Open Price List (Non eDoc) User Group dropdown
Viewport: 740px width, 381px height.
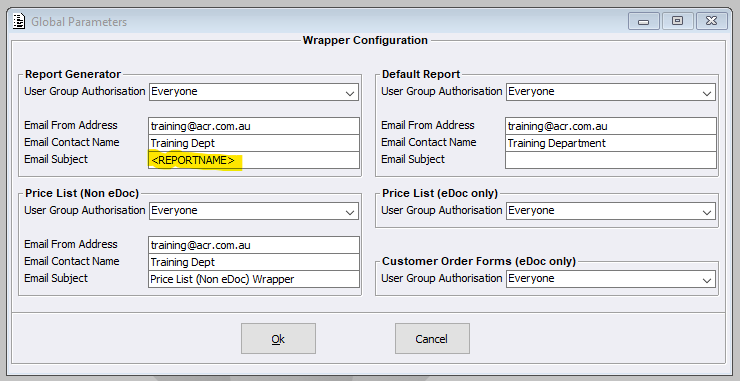[254, 211]
